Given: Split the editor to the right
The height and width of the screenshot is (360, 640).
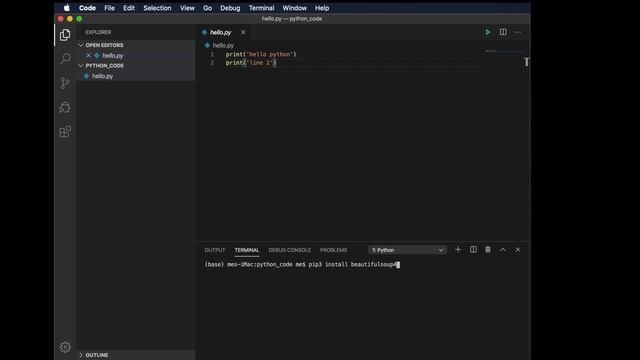Looking at the screenshot, I should (503, 32).
